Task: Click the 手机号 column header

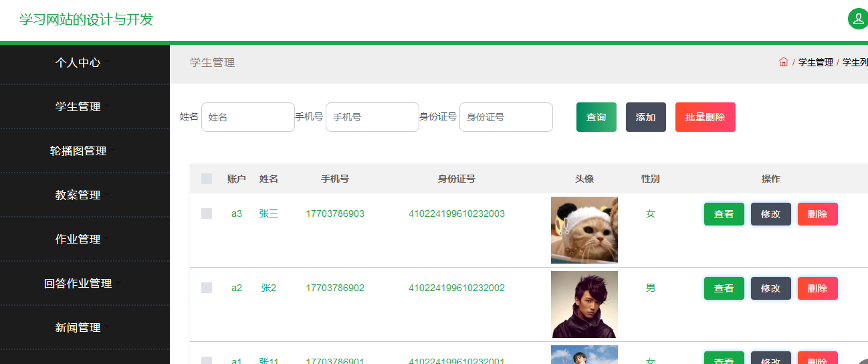Action: point(335,179)
